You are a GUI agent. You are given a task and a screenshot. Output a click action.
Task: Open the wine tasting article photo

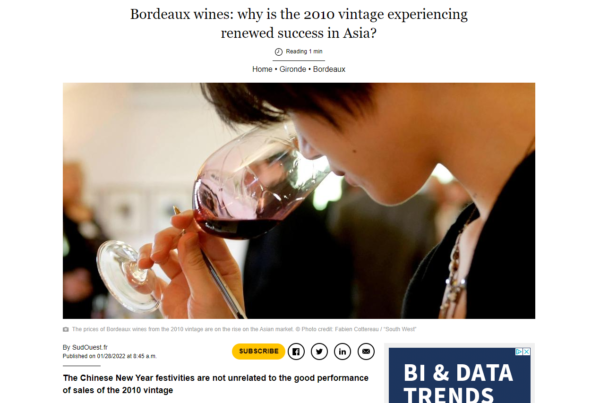299,201
